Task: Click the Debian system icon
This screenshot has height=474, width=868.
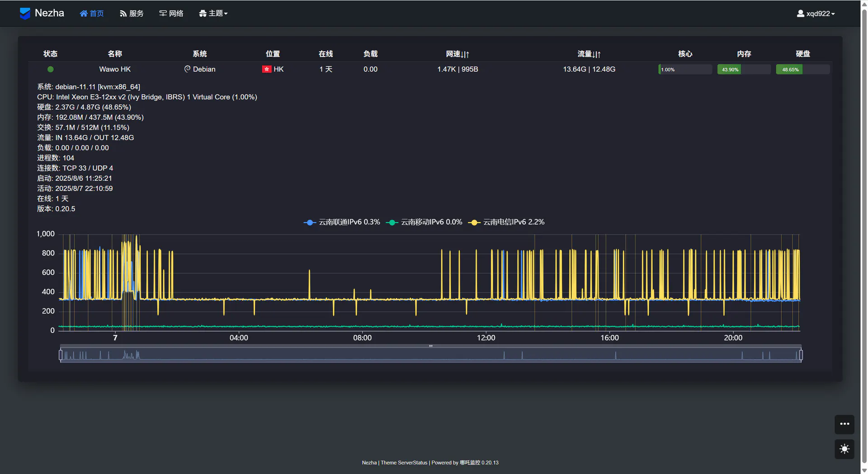Action: [x=187, y=69]
